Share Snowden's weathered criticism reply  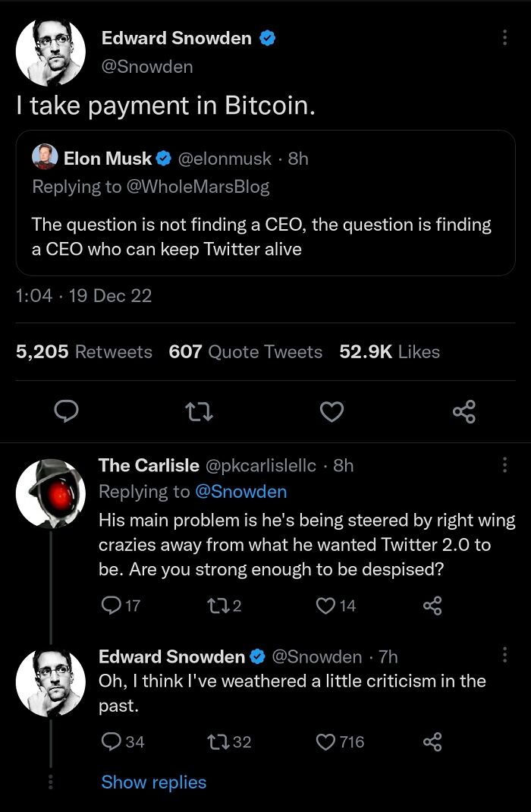click(x=432, y=741)
